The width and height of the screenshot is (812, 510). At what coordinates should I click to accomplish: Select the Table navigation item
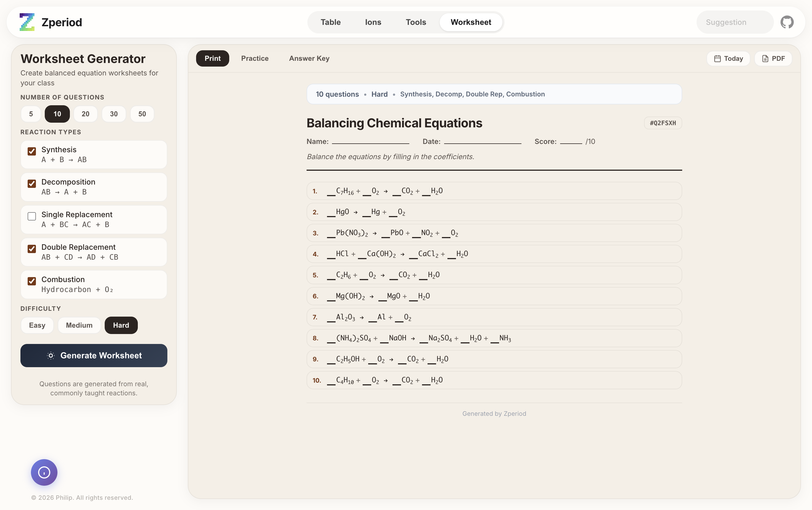(x=330, y=22)
